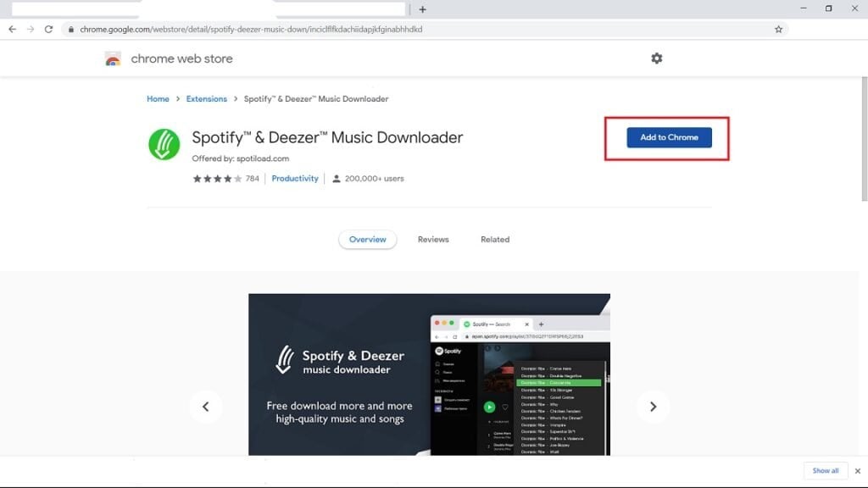Click the browser back arrow
Screen dimensions: 868x488
point(12,30)
